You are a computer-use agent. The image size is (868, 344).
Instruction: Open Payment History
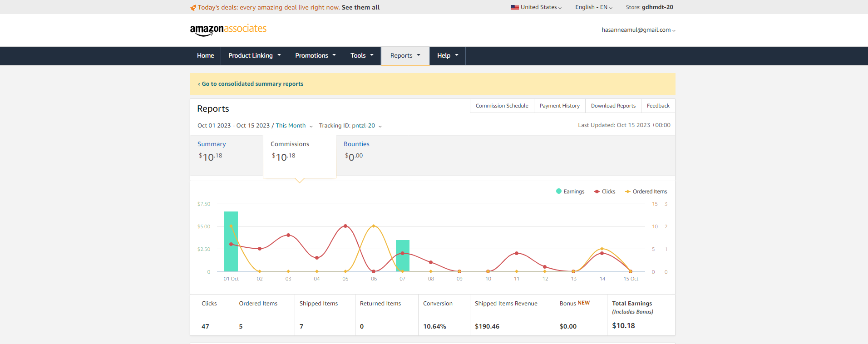point(560,106)
